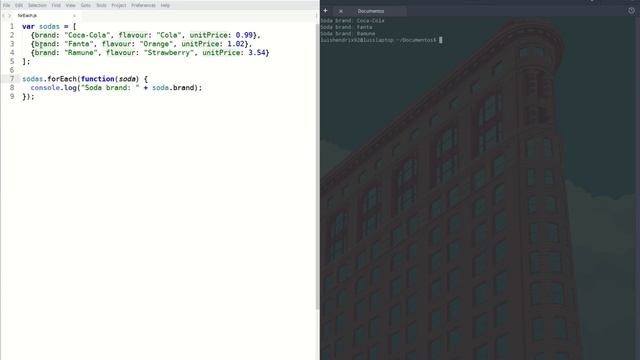Select the Documentos terminal tab
640x360 pixels.
371,11
